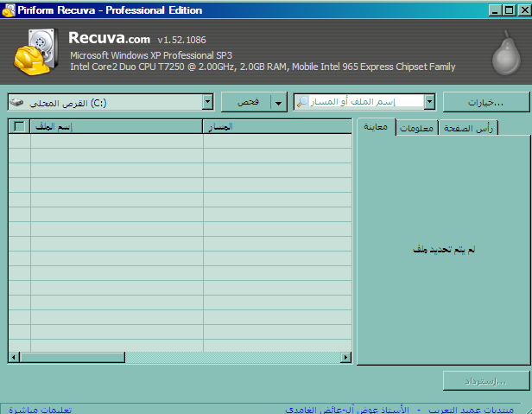The image size is (532, 414).
Task: Switch to the معاينة (Preview) tab
Action: (x=377, y=127)
